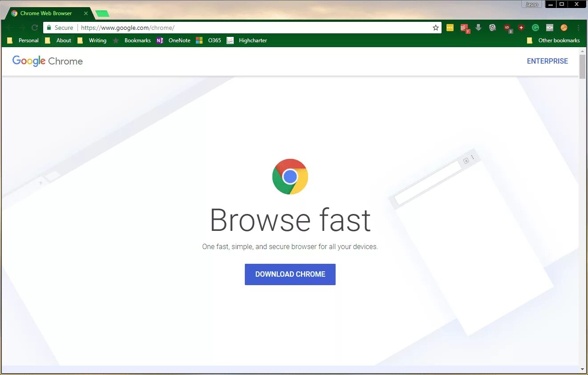Click the Adblock Plus extension icon

521,27
